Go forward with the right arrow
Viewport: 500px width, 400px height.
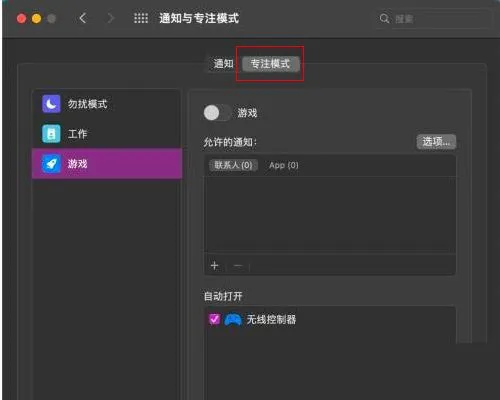110,18
